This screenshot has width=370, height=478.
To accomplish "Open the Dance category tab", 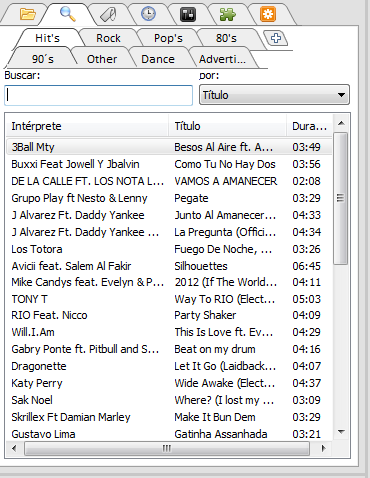I will click(x=158, y=59).
